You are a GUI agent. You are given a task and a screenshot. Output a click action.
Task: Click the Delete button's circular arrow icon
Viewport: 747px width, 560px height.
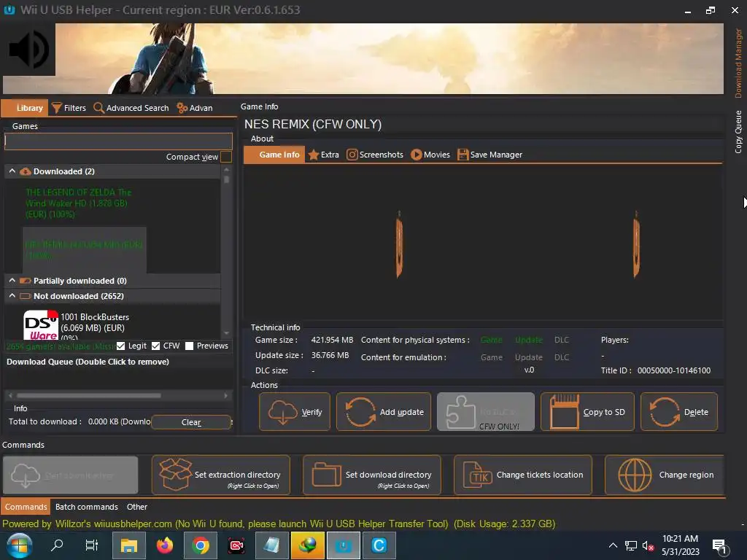(665, 412)
